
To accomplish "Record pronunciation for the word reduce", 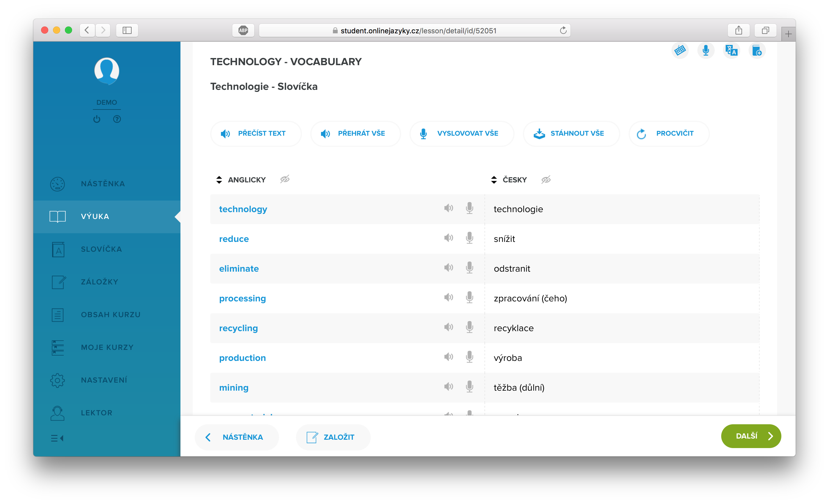I will tap(469, 238).
